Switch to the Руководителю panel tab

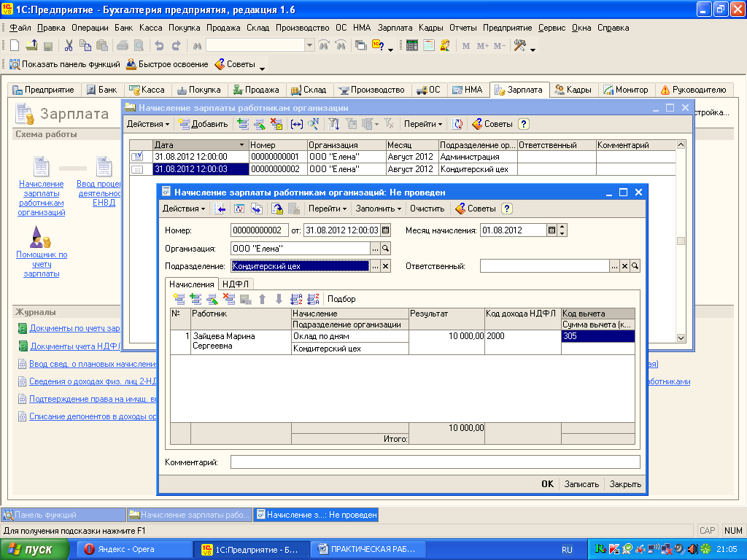click(693, 90)
